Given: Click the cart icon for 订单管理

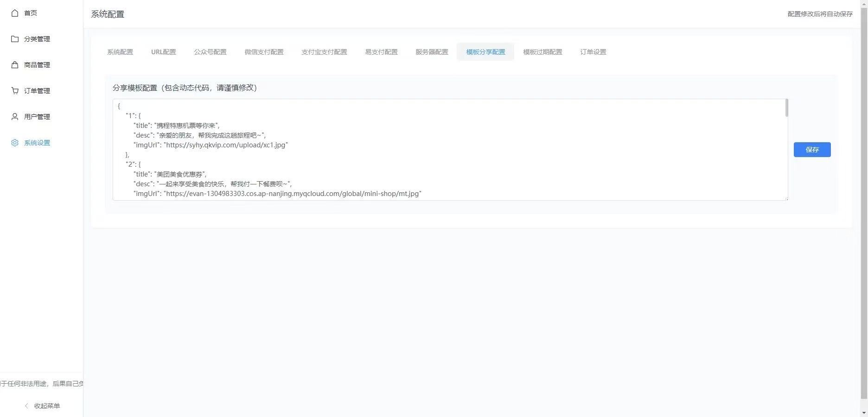Looking at the screenshot, I should click(15, 91).
